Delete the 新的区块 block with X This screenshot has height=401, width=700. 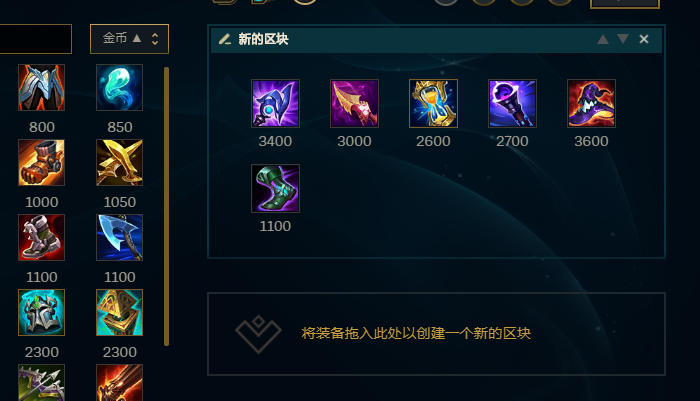click(644, 39)
